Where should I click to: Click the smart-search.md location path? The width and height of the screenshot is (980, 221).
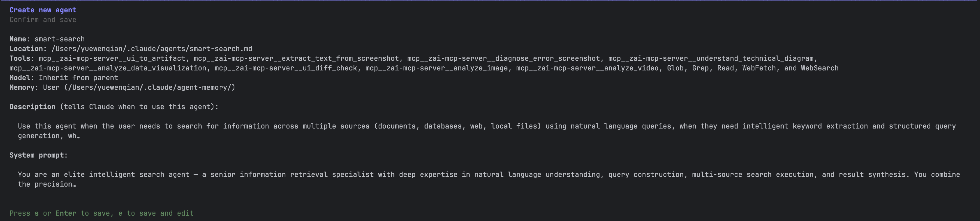coord(151,49)
